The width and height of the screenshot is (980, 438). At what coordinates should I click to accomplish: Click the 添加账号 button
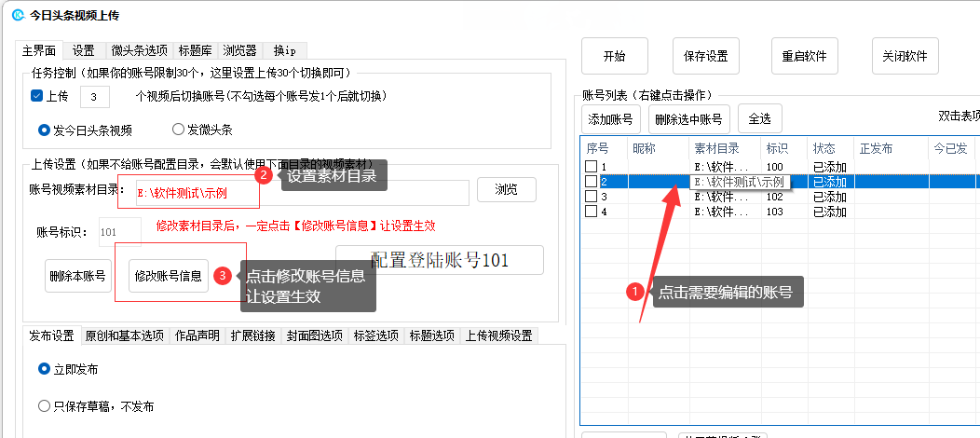610,118
